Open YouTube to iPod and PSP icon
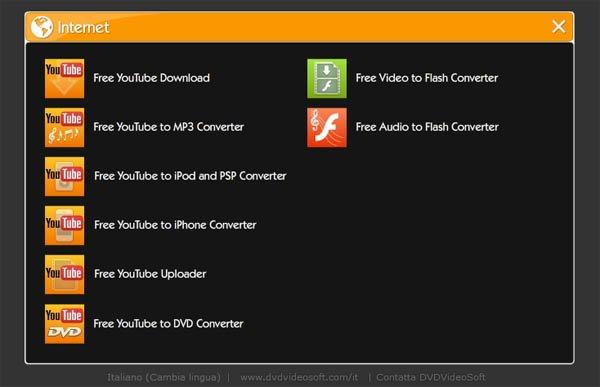 [x=64, y=176]
